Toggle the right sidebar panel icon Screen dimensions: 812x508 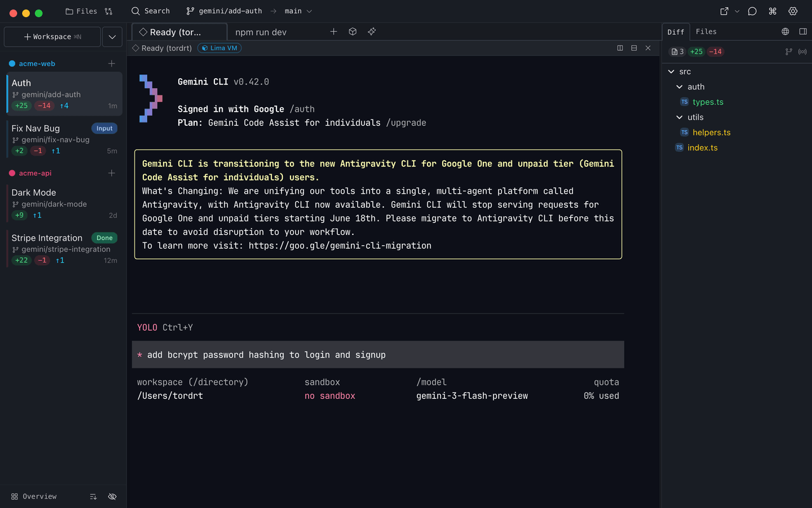coord(803,32)
